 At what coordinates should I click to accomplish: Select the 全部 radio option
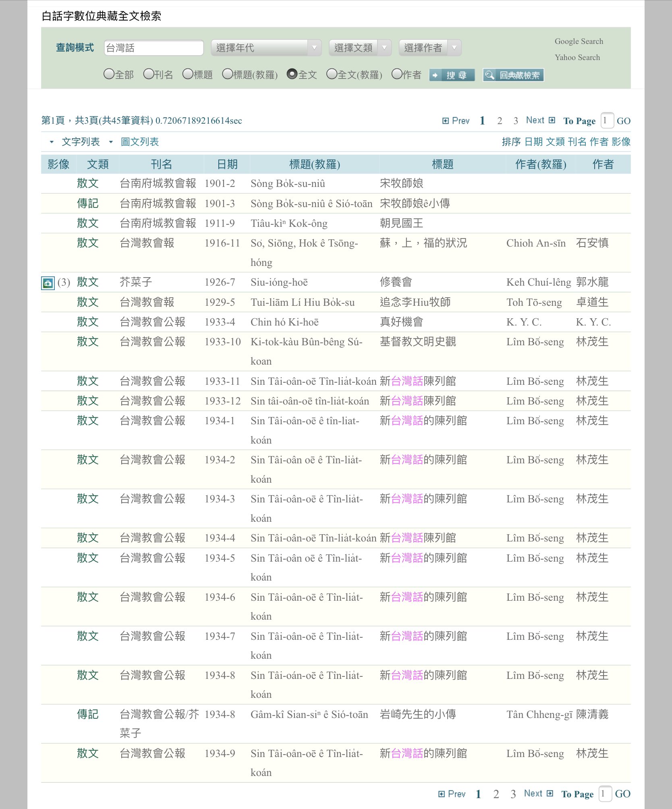[109, 74]
